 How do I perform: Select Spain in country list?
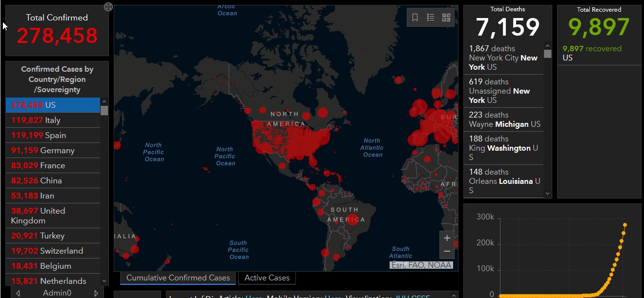(x=53, y=135)
